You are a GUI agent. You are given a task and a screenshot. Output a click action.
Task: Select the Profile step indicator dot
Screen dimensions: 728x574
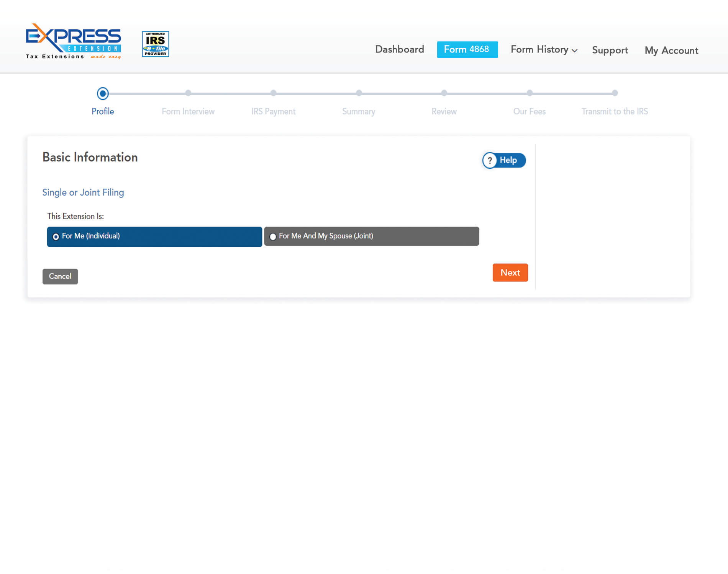[103, 93]
